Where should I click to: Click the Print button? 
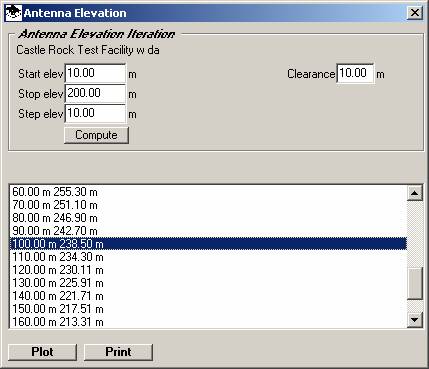[118, 352]
